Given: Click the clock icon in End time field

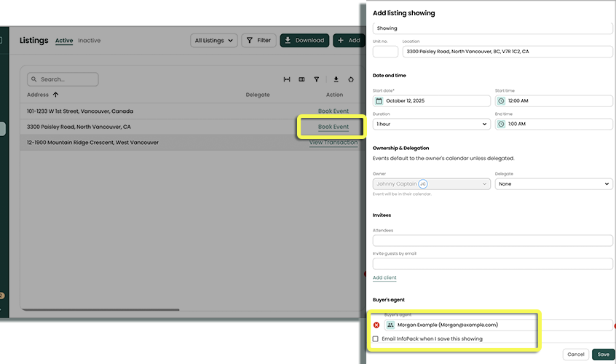Looking at the screenshot, I should point(501,124).
